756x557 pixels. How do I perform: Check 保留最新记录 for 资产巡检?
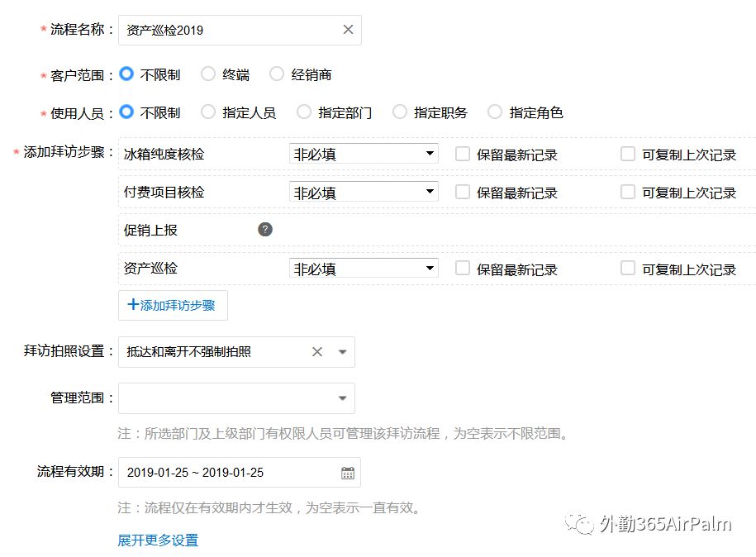(x=463, y=268)
